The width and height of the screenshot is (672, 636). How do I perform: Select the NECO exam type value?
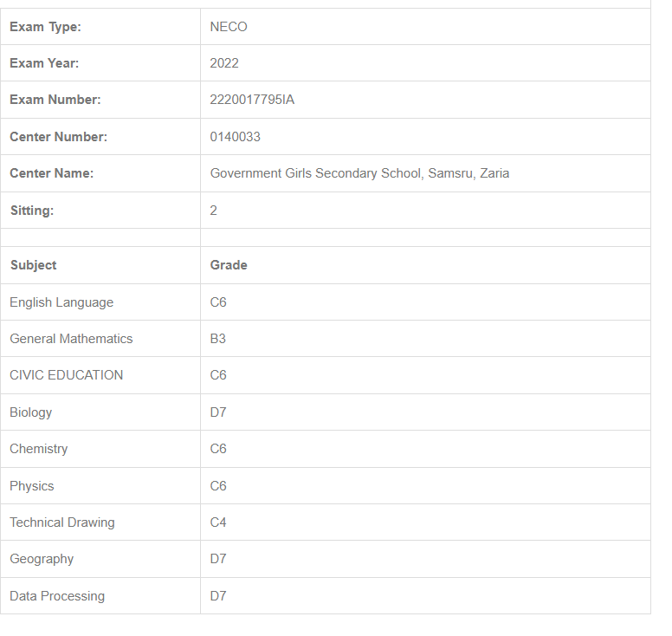pyautogui.click(x=229, y=27)
